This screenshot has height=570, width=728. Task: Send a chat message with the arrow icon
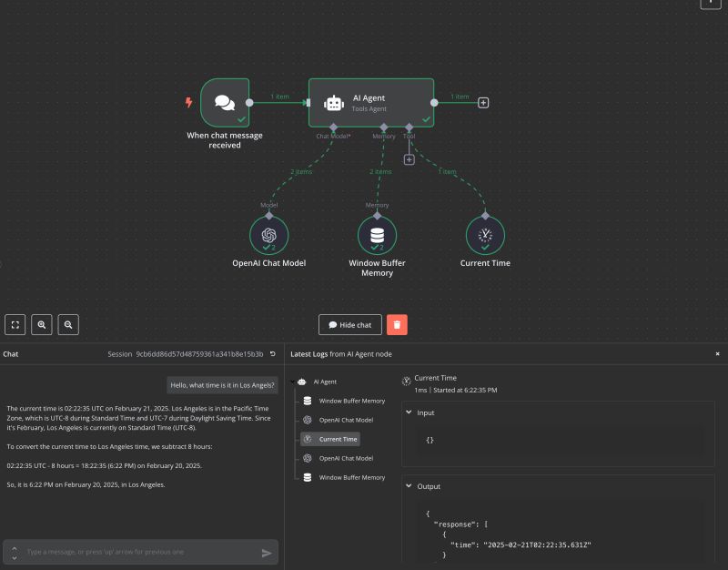[267, 552]
